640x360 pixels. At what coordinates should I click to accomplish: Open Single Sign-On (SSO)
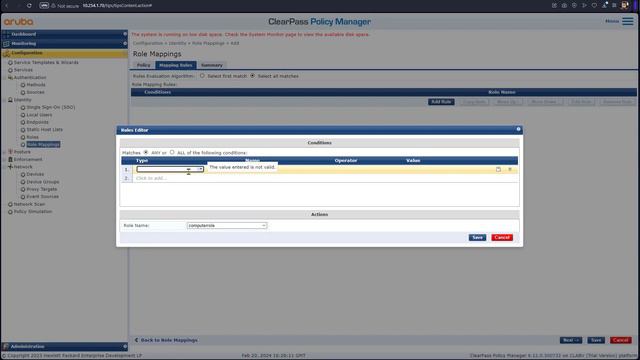51,107
